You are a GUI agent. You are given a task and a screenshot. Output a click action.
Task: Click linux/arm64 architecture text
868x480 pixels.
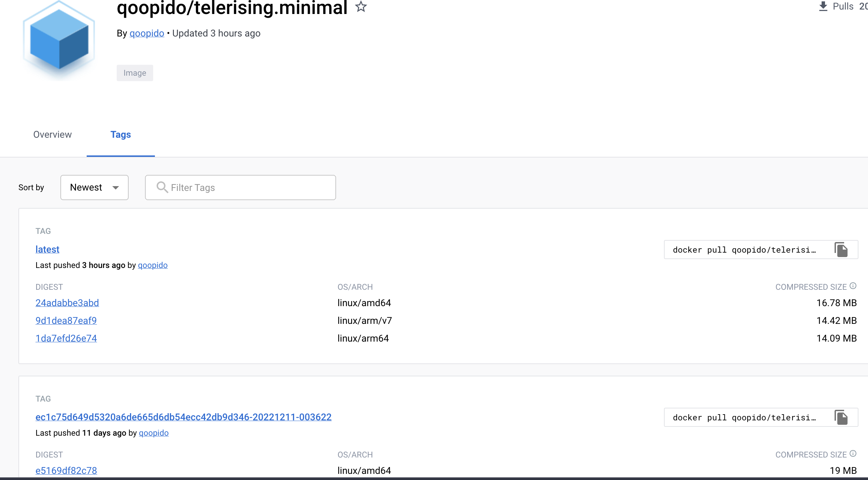coord(363,338)
